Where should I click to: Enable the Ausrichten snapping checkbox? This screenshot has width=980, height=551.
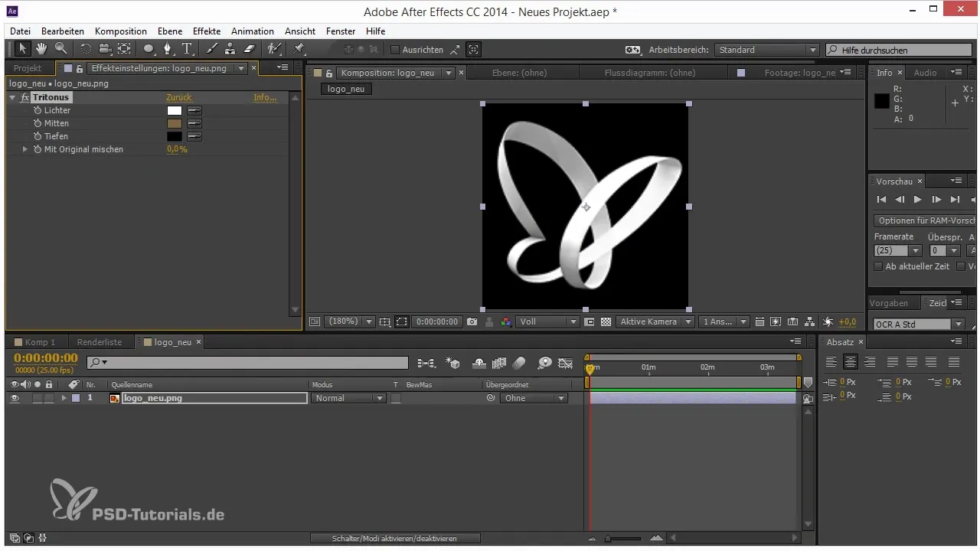pyautogui.click(x=395, y=50)
